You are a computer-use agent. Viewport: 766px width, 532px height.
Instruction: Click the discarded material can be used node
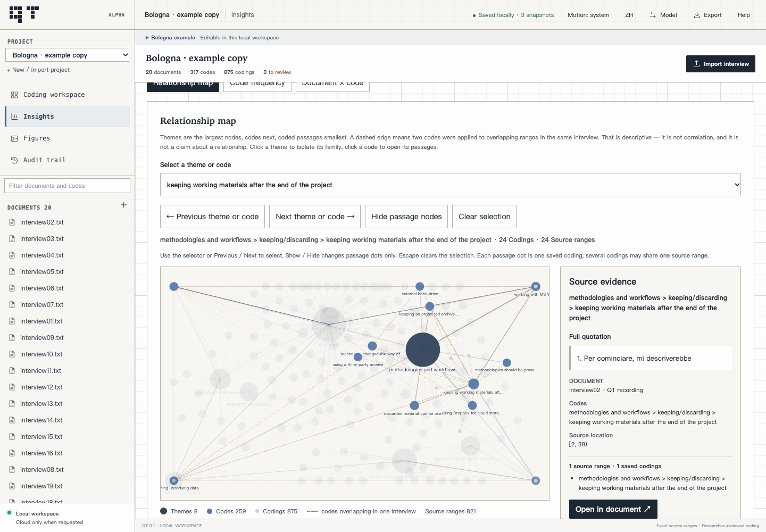414,405
